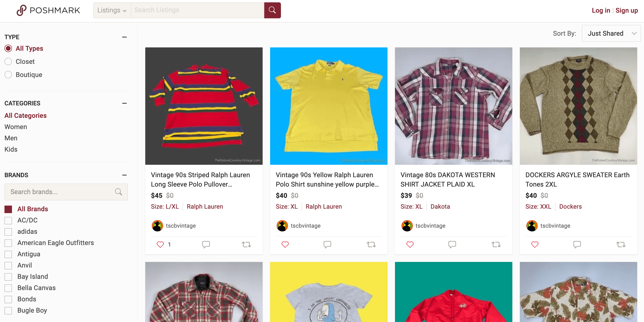644x322 pixels.
Task: Click the brand search magnifier icon
Action: coord(119,192)
